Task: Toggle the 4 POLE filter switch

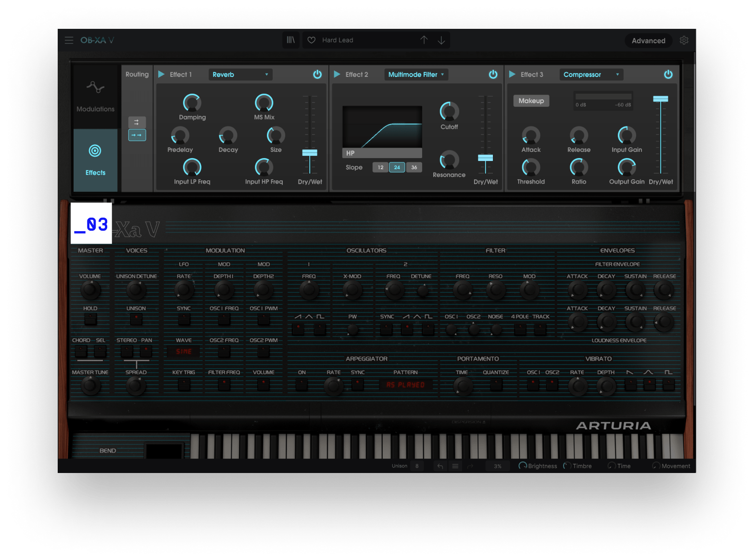Action: pos(520,329)
